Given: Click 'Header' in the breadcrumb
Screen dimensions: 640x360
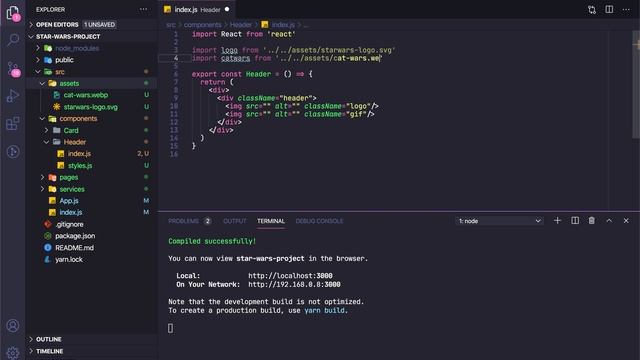Looking at the screenshot, I should (x=240, y=25).
